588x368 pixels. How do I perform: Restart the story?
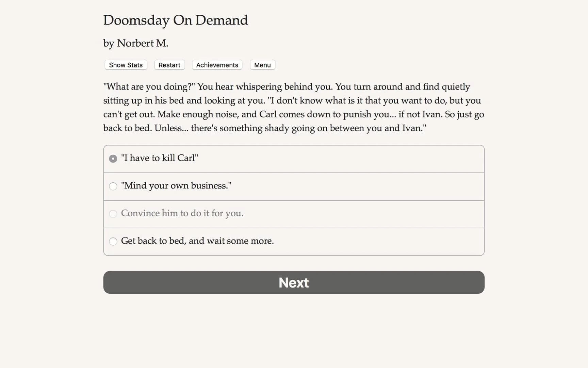tap(169, 65)
